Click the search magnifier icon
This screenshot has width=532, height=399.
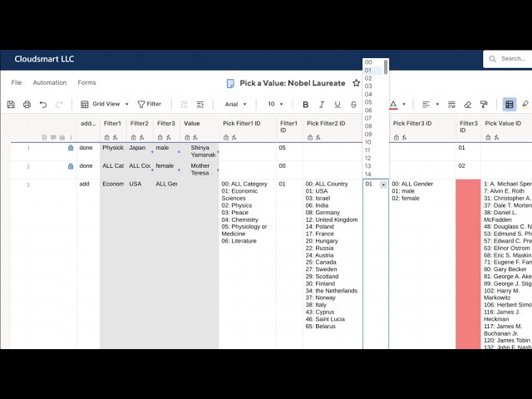(x=492, y=59)
